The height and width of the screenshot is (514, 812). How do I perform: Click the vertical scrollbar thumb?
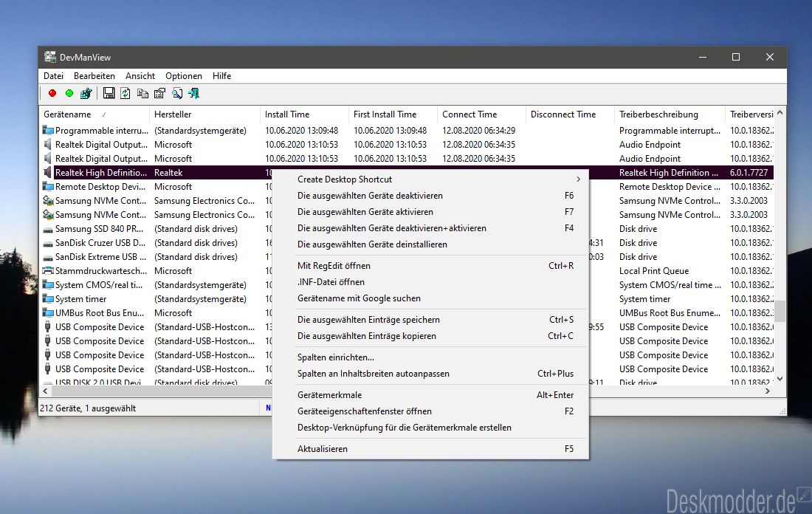pos(780,311)
